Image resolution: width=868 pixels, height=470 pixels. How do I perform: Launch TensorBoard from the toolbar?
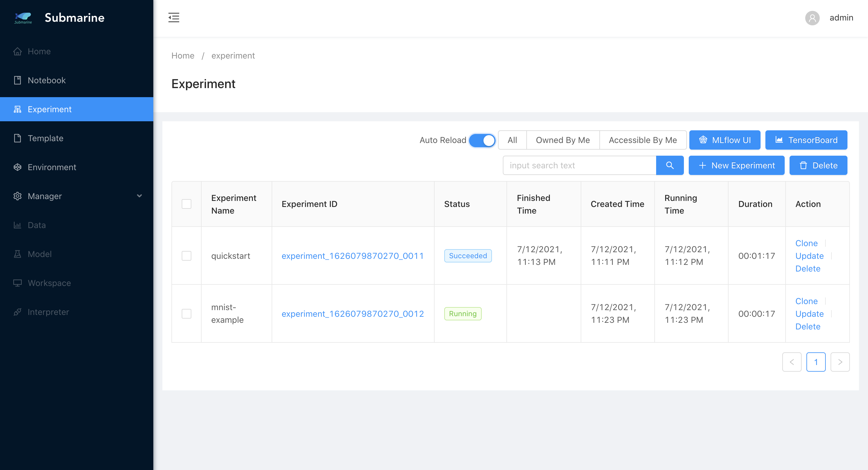(806, 140)
